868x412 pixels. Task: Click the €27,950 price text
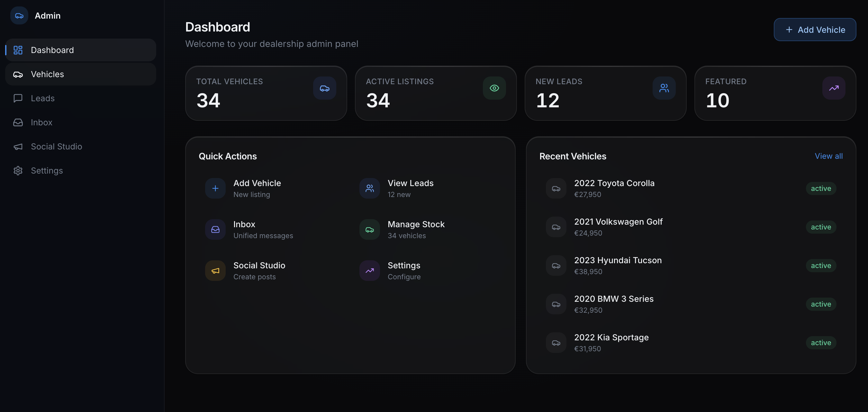pos(588,195)
